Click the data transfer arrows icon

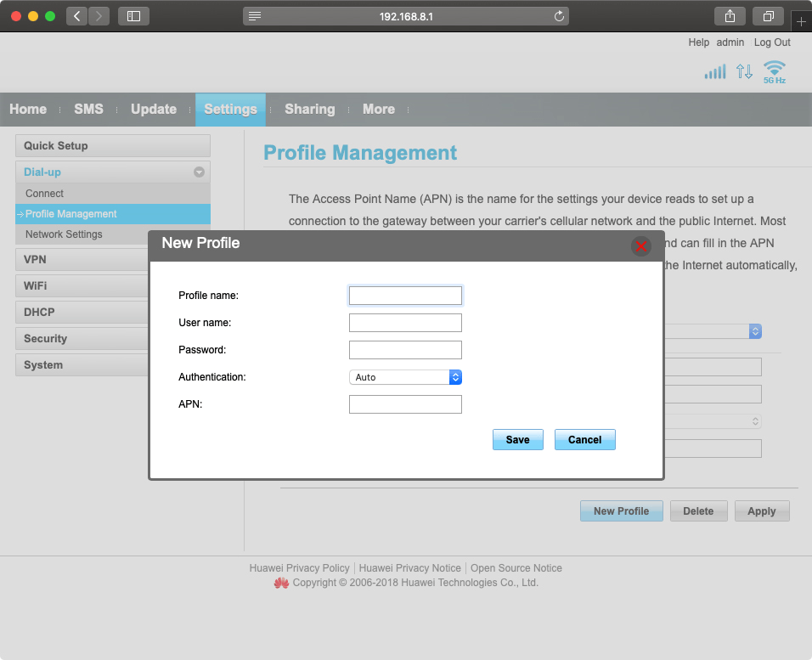pos(744,72)
